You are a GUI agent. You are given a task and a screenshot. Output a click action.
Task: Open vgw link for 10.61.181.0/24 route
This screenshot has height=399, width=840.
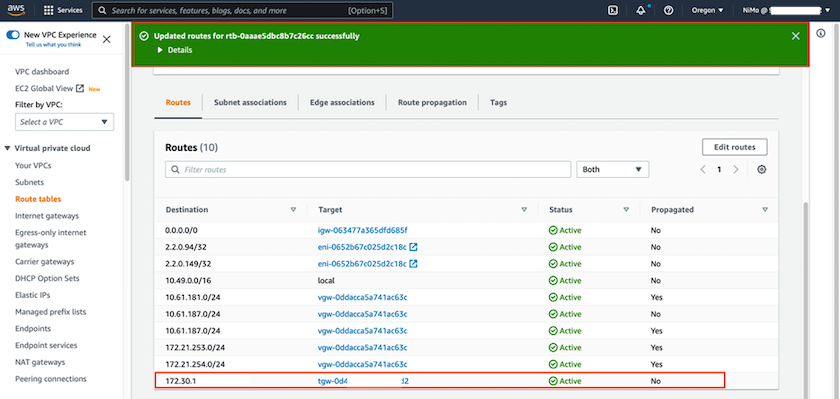point(363,297)
